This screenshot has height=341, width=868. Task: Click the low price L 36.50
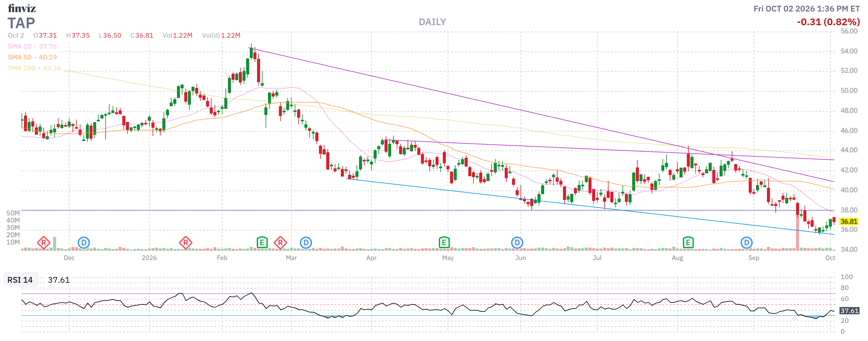(x=110, y=35)
